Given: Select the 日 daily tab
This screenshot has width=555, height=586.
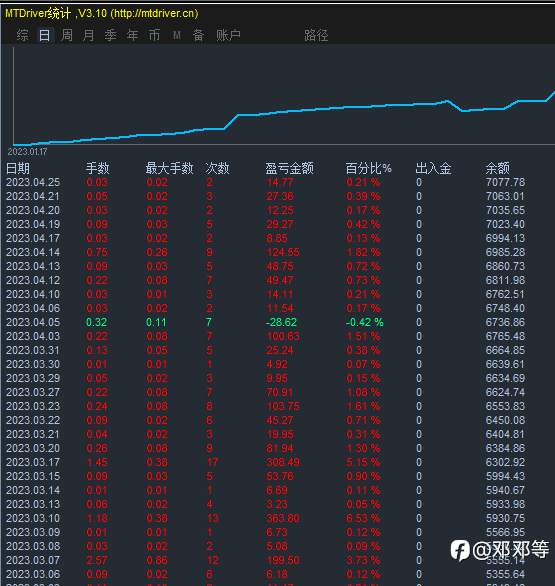Looking at the screenshot, I should [44, 36].
